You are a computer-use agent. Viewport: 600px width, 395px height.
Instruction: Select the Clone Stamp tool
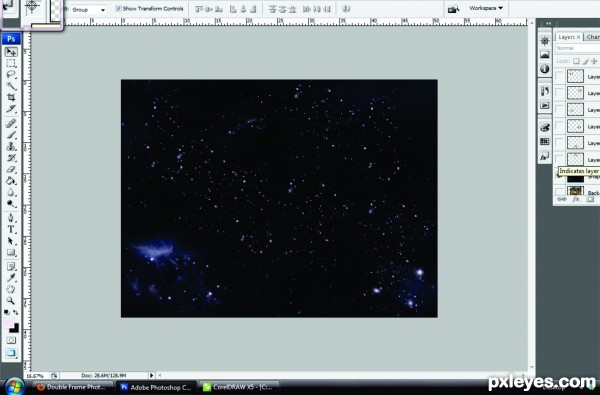click(11, 146)
